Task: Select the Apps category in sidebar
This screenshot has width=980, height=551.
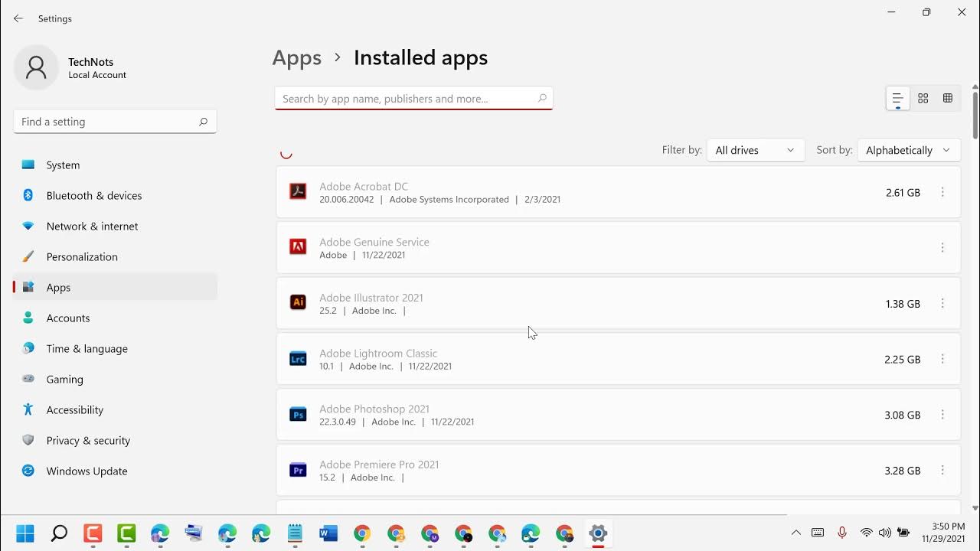Action: click(115, 287)
